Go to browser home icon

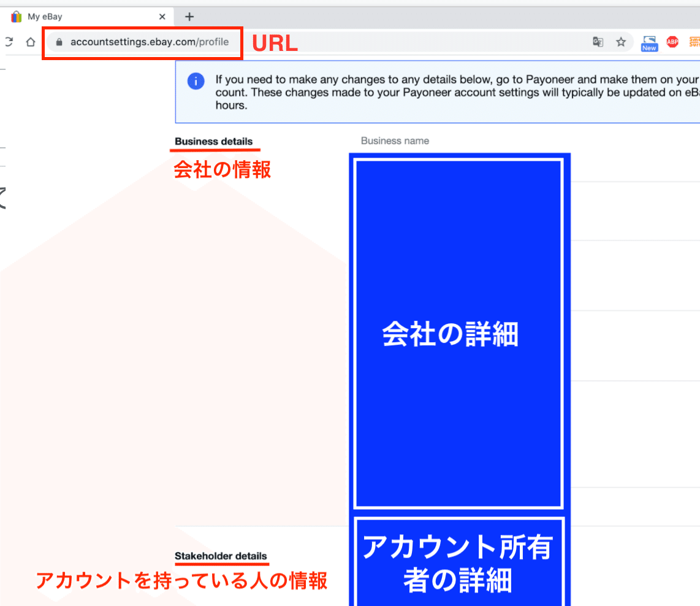[x=31, y=42]
